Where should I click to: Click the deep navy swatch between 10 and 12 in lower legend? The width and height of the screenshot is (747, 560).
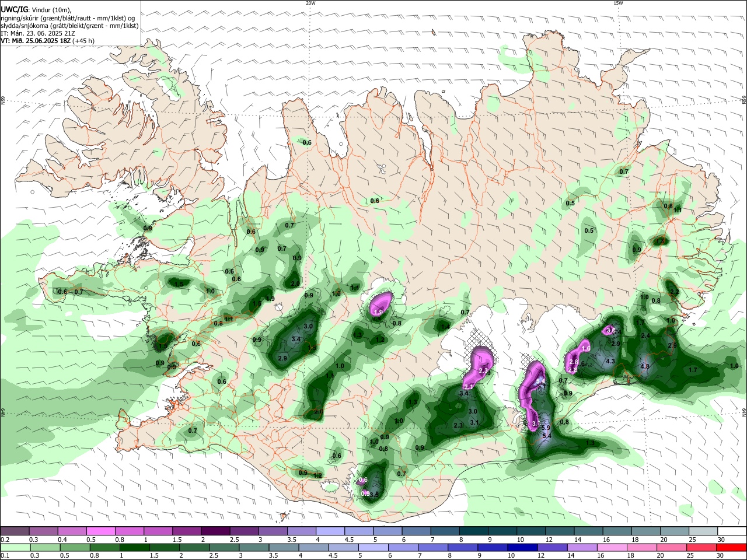point(522,547)
